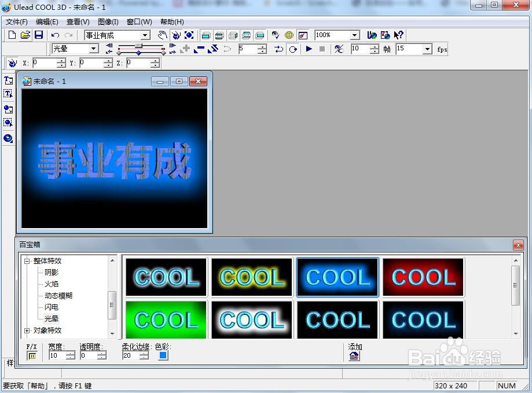This screenshot has width=532, height=393.
Task: Open a file with the folder icon
Action: pyautogui.click(x=25, y=35)
